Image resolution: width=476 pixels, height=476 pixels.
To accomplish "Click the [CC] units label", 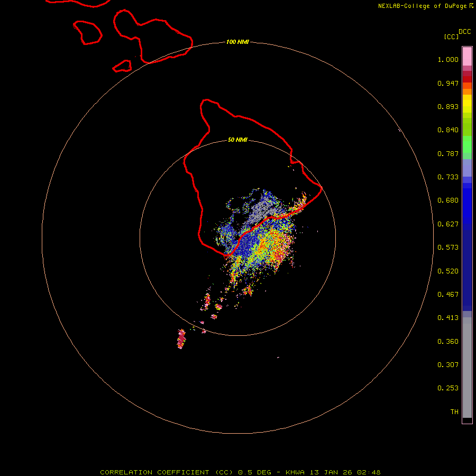I will (x=451, y=36).
